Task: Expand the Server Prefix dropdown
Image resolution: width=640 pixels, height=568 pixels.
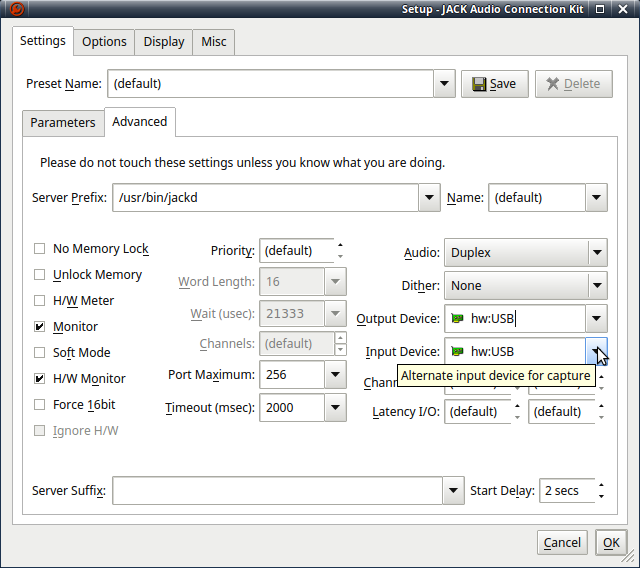Action: tap(429, 197)
